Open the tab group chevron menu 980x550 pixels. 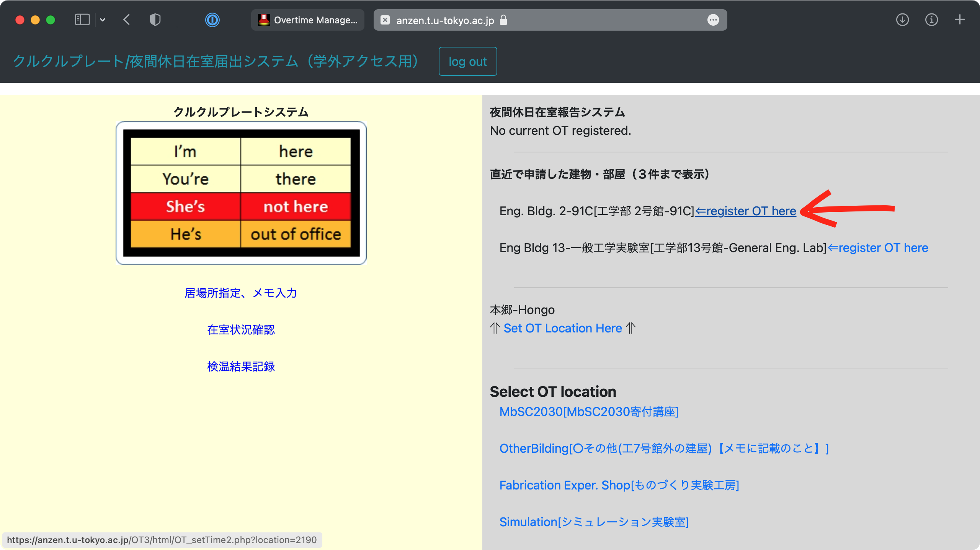(102, 20)
